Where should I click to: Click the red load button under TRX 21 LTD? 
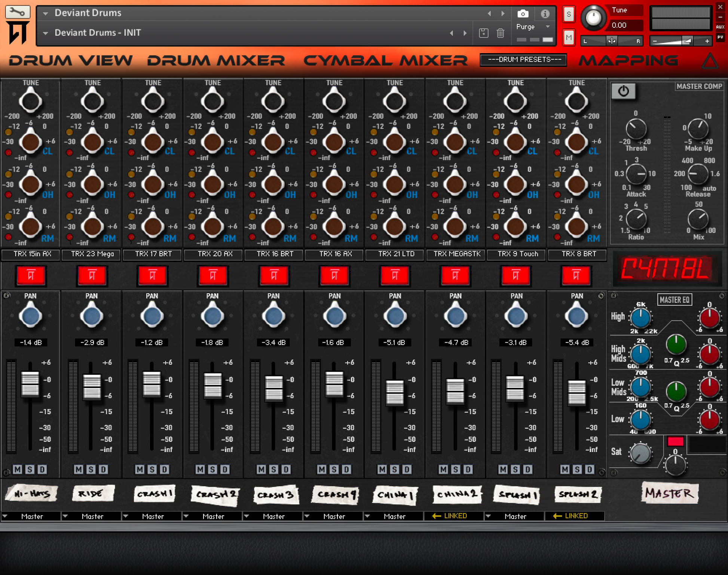pos(395,276)
